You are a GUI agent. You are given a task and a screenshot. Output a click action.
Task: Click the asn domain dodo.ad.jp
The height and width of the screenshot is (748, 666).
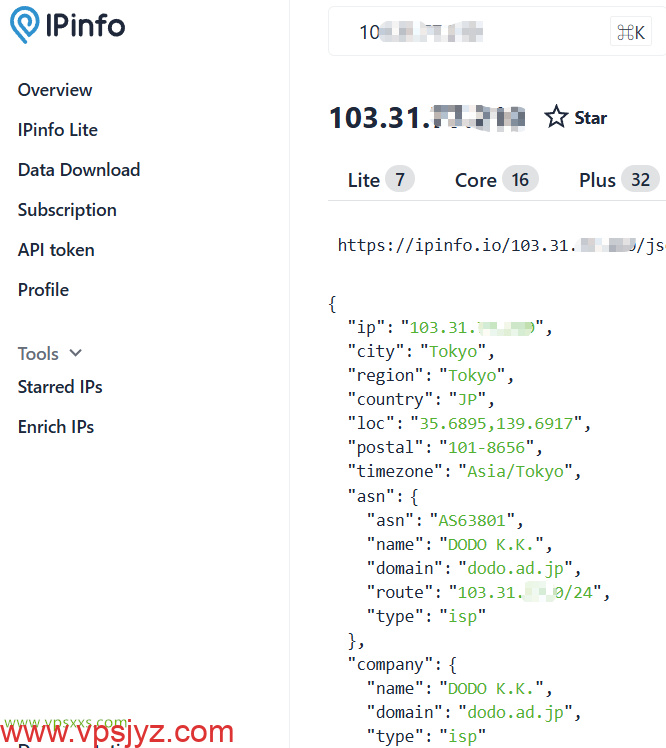point(515,568)
